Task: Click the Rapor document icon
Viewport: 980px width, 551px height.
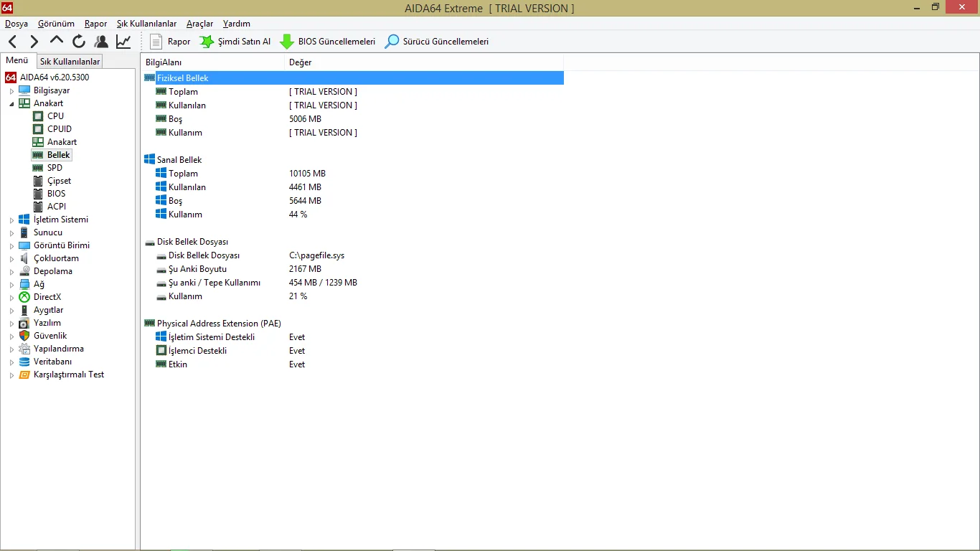Action: tap(156, 42)
